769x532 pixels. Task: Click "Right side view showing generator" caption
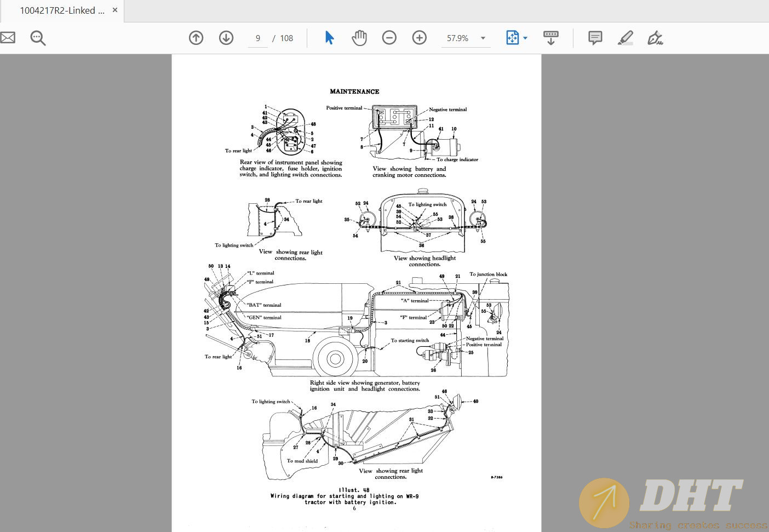tap(365, 386)
